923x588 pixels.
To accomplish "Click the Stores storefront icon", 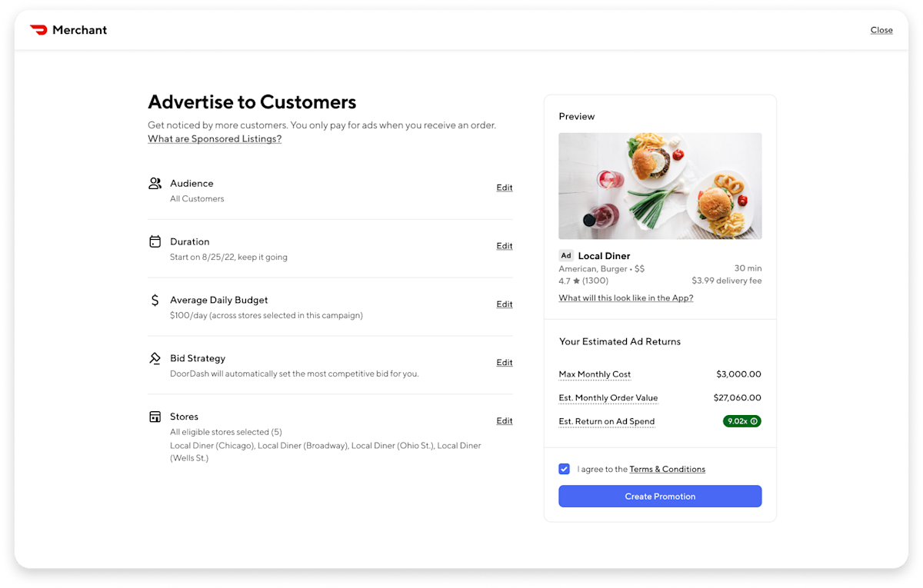I will point(155,416).
